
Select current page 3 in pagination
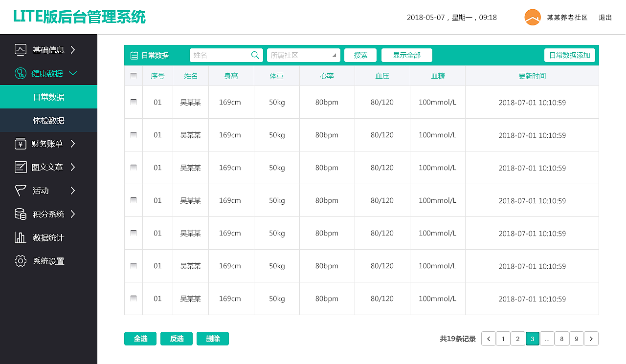[533, 339]
